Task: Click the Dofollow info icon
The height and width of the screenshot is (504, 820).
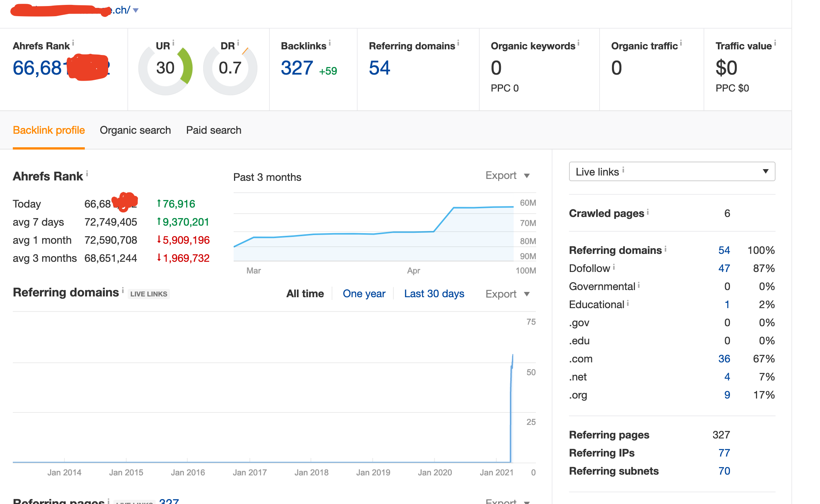Action: point(614,267)
